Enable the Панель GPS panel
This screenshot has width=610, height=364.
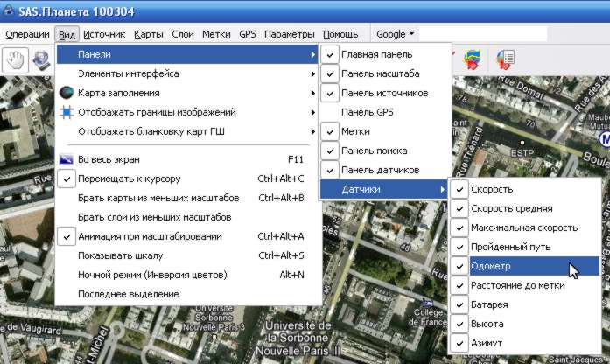tap(367, 112)
